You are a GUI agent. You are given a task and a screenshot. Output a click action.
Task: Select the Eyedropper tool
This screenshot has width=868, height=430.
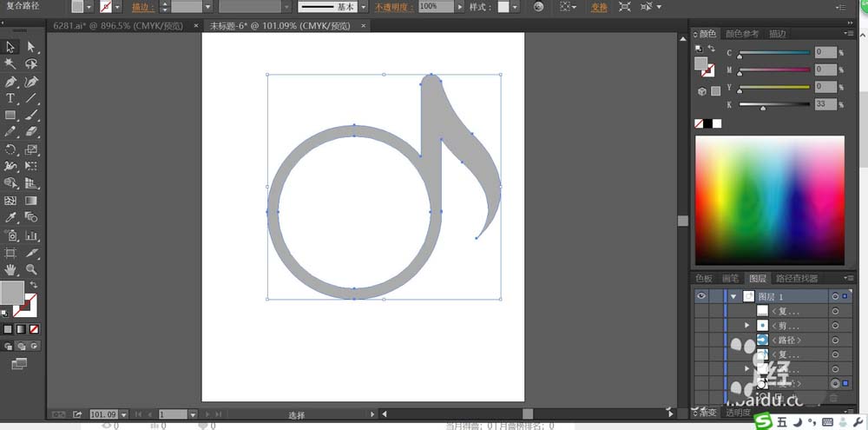10,217
